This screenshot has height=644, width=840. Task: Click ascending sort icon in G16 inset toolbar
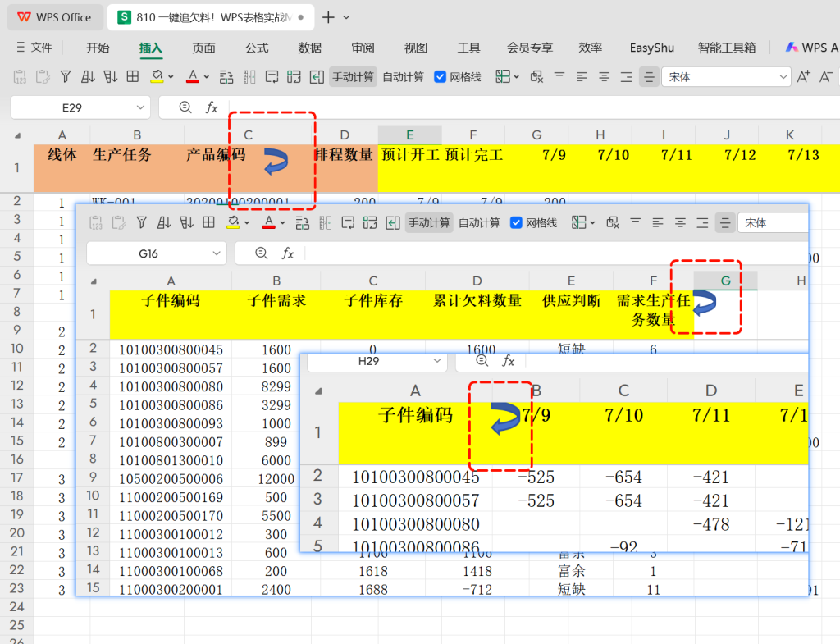tap(164, 222)
